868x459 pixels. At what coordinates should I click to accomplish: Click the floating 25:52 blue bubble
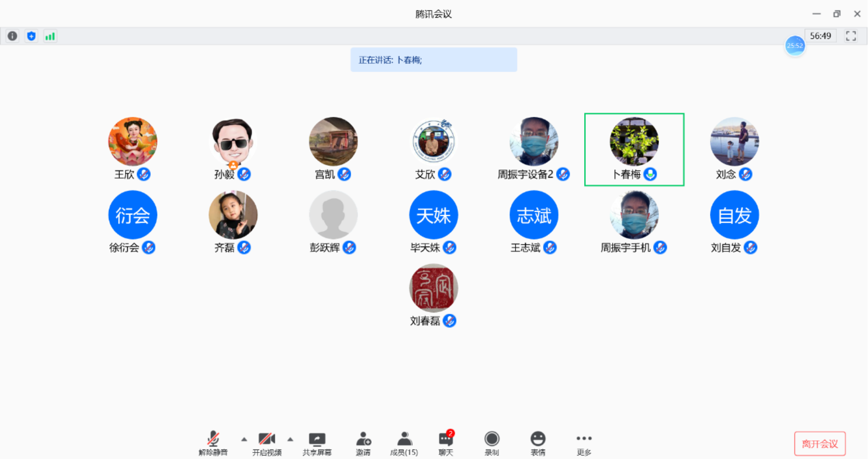click(795, 46)
